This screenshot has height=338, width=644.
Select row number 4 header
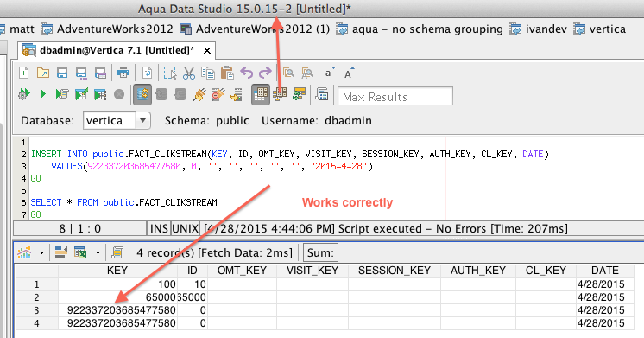point(36,323)
